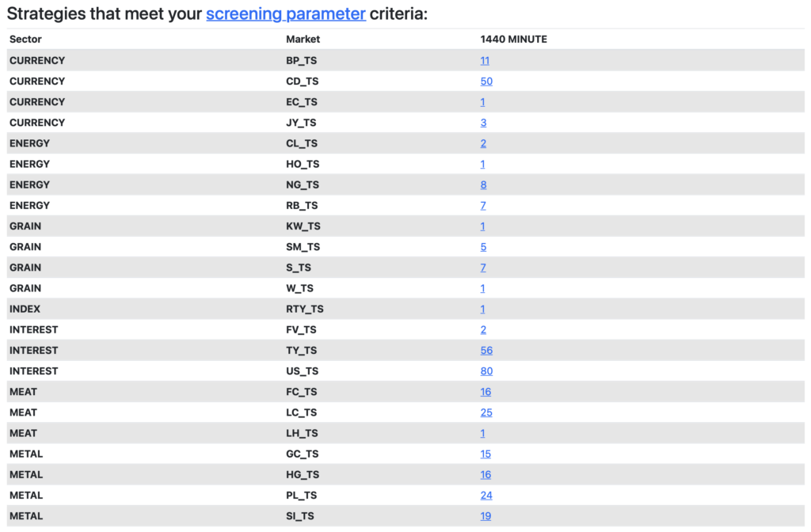View RB_TS strategies count 7
This screenshot has width=811, height=532.
483,205
